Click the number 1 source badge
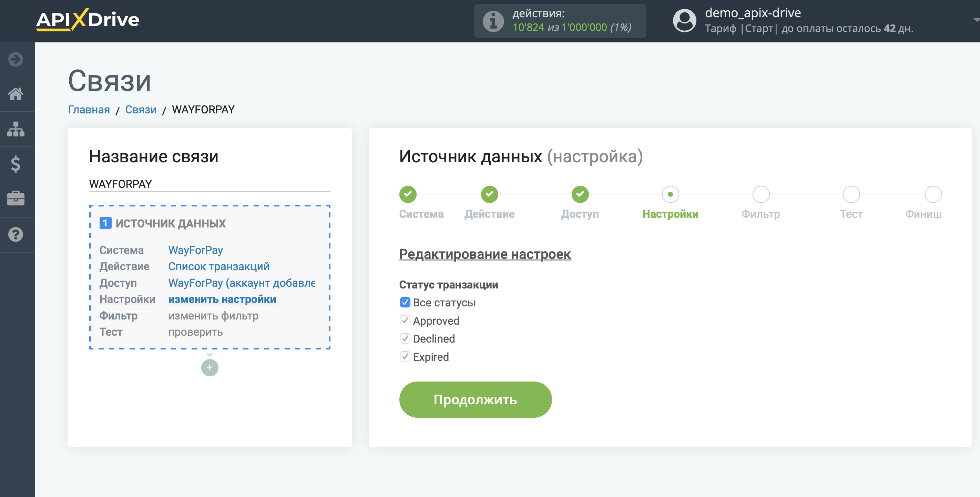 (105, 223)
